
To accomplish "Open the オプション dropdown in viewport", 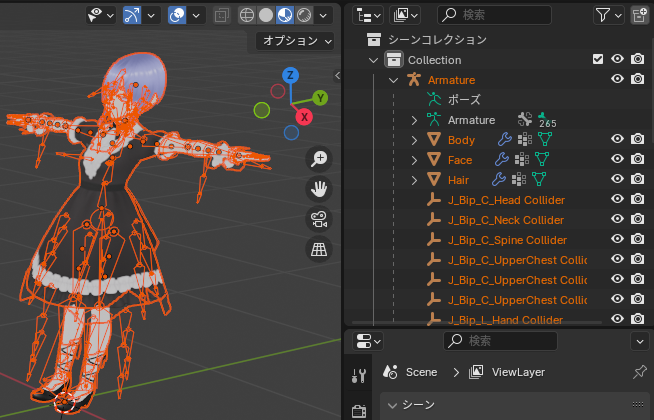I will (295, 41).
